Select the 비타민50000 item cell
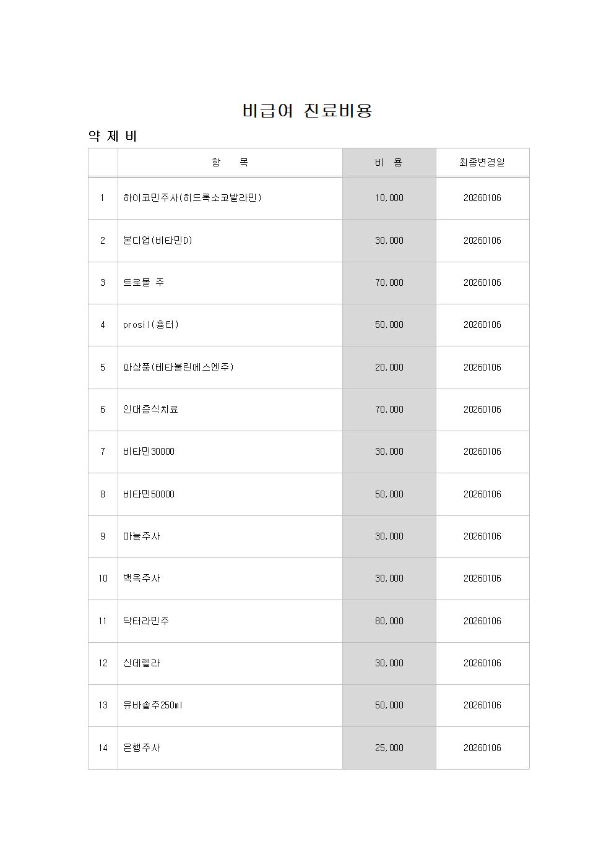 click(149, 494)
